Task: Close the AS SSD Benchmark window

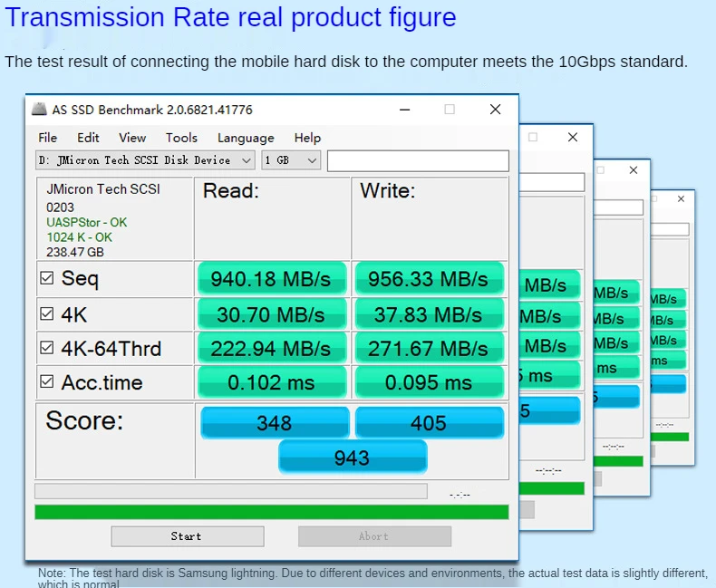Action: (x=495, y=110)
